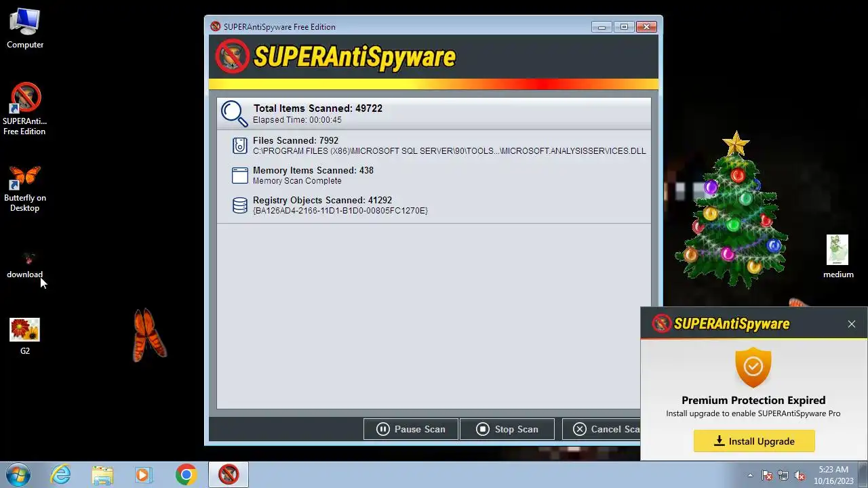
Task: Click the Memory Items Scanned window icon
Action: tap(240, 176)
